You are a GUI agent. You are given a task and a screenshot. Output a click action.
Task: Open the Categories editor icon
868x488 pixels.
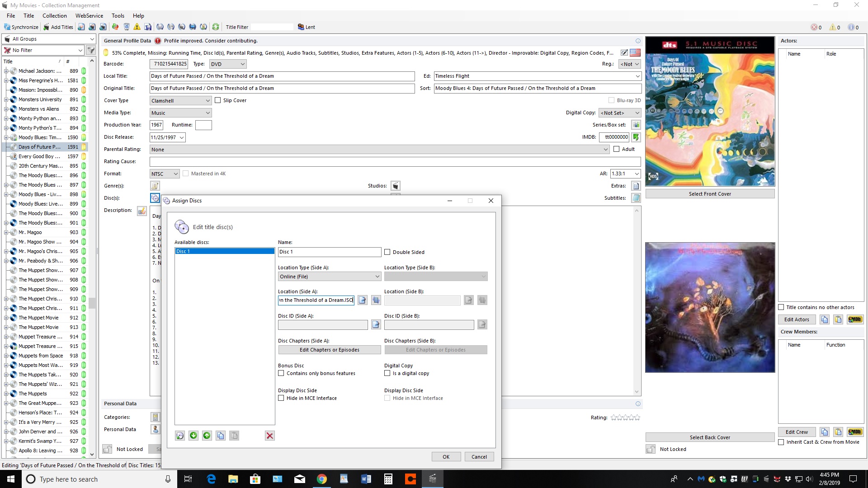tap(155, 417)
